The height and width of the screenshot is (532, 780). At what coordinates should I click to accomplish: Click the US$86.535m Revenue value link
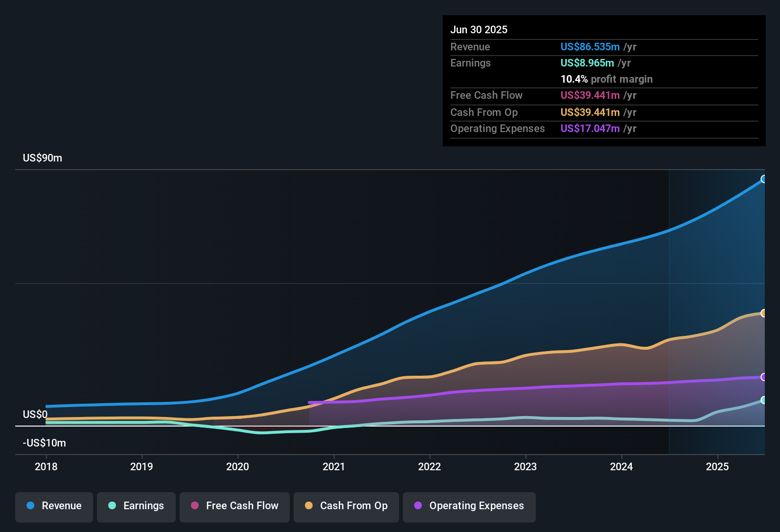tap(590, 47)
